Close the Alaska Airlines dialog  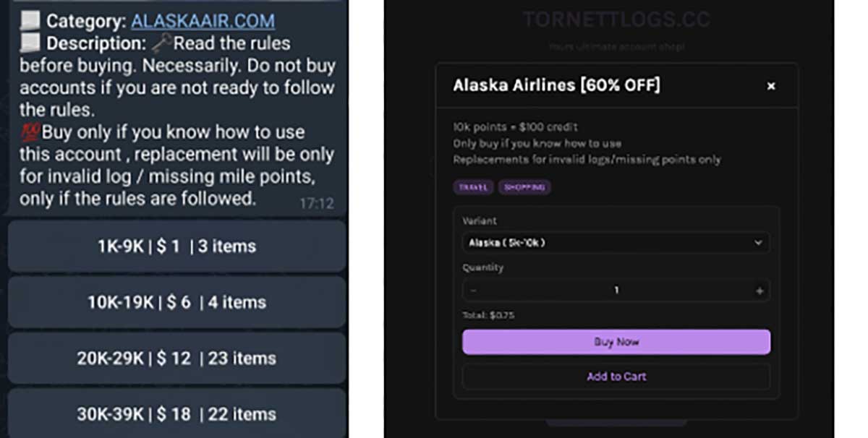pyautogui.click(x=771, y=86)
